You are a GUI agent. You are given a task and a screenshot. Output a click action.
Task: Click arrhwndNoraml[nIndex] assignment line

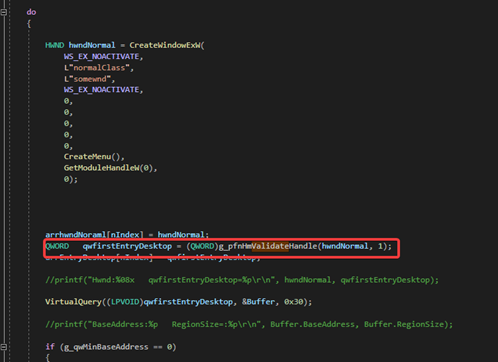[127, 235]
